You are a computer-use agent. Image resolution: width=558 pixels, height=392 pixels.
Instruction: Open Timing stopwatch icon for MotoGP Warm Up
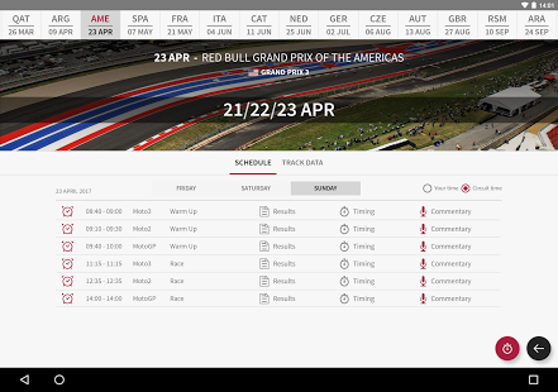344,246
